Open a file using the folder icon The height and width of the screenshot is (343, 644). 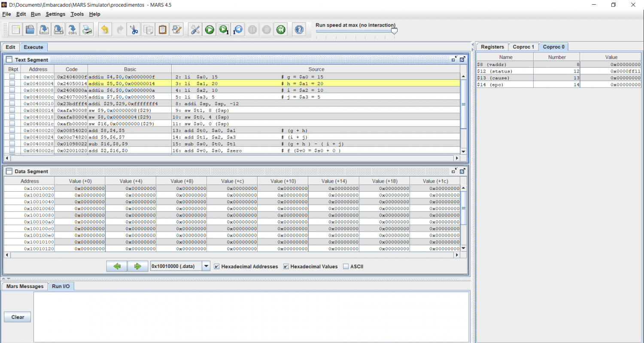click(x=30, y=30)
